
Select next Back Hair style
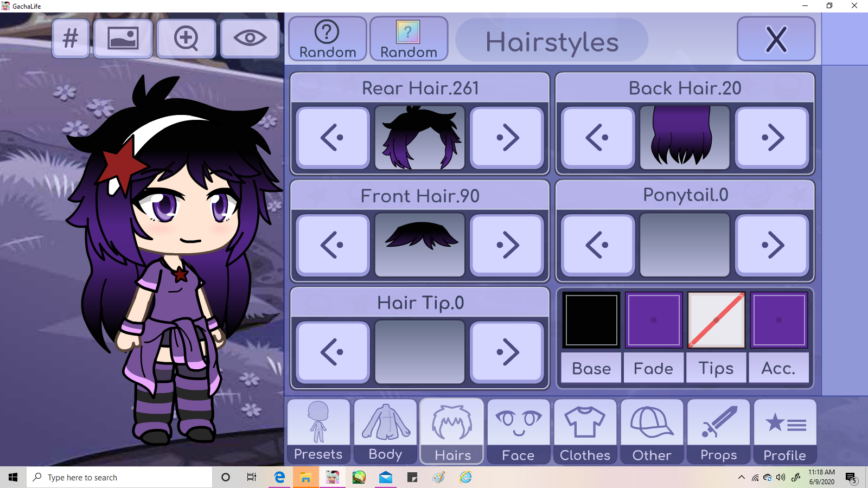coord(772,138)
